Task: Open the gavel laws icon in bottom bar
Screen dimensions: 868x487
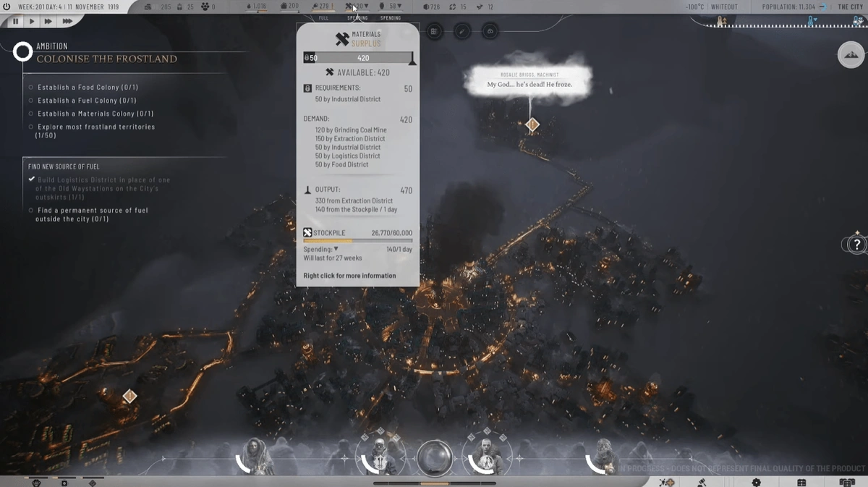Action: [701, 482]
